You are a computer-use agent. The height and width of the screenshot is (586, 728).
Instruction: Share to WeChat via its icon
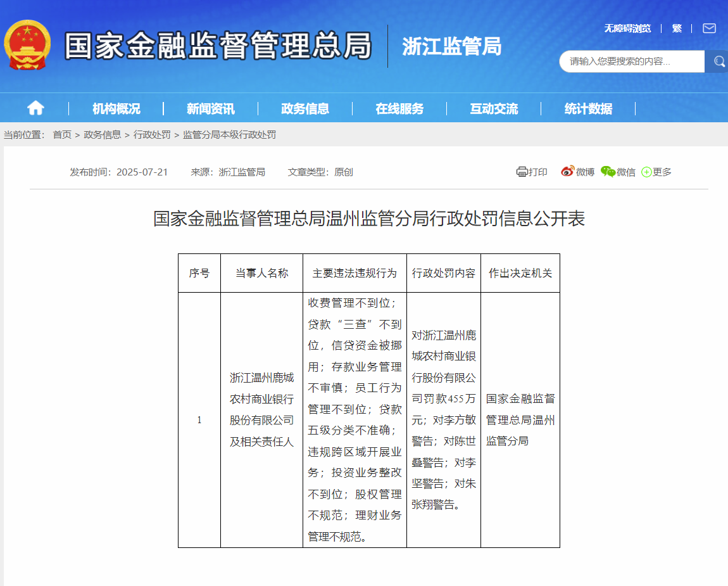pyautogui.click(x=608, y=172)
